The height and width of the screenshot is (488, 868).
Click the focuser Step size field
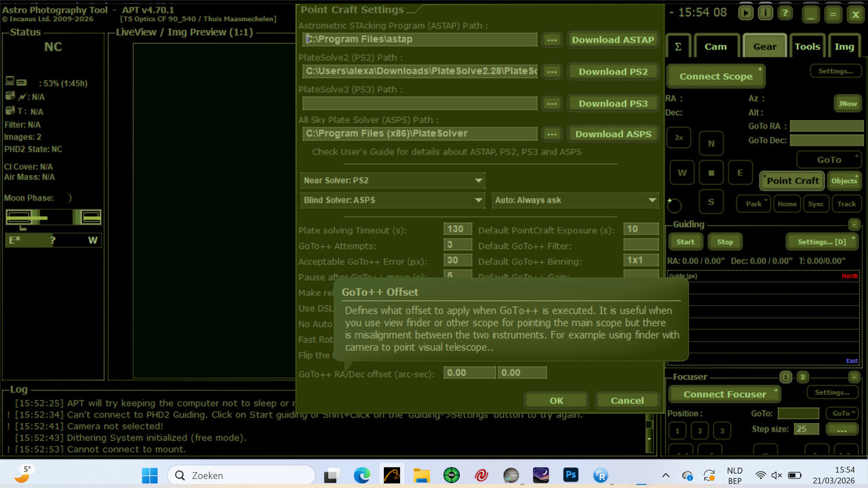[807, 429]
